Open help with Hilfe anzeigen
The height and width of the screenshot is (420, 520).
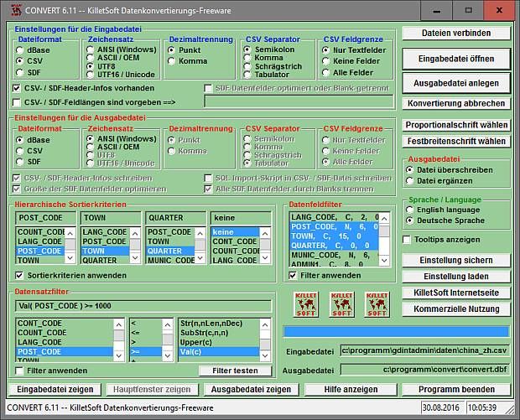351,390
